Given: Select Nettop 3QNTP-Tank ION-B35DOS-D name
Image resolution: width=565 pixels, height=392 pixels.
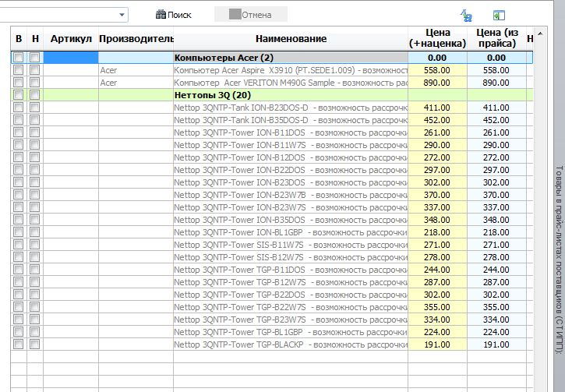Looking at the screenshot, I should (x=291, y=120).
